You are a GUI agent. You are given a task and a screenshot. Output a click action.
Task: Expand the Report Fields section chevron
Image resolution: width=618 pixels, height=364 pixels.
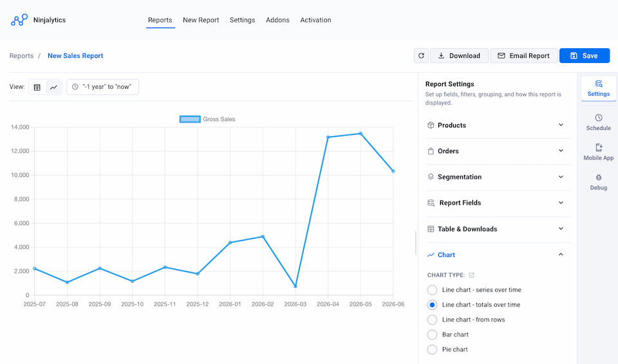pos(561,203)
